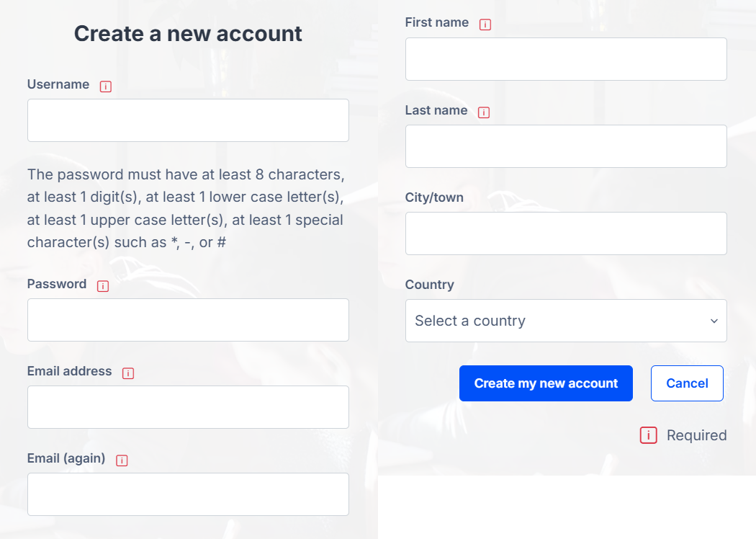Click the Create a new account heading
Screen dimensions: 756x539
point(188,34)
